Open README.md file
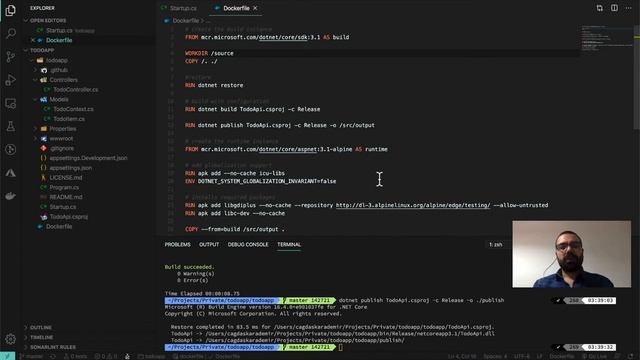The image size is (640, 360). pyautogui.click(x=65, y=197)
